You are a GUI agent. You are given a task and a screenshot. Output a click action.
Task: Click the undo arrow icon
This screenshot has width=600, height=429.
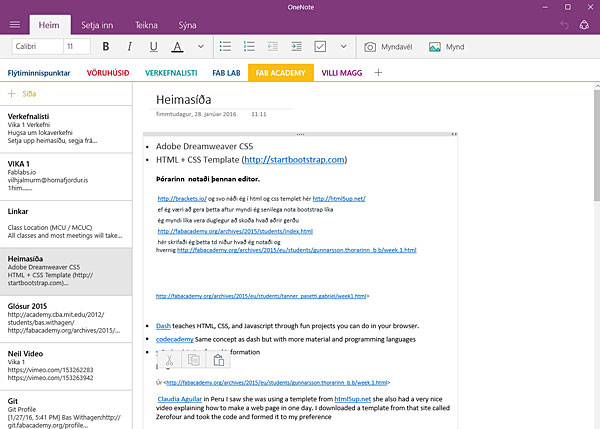564,25
